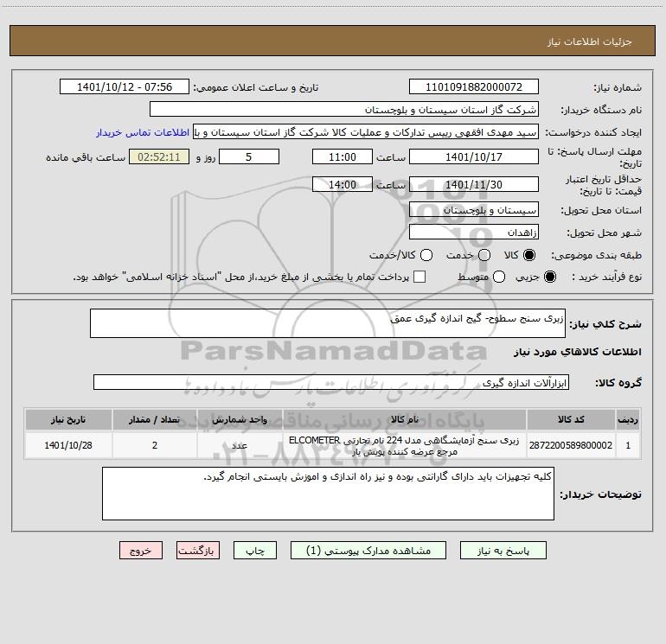This screenshot has height=644, width=666.
Task: Select the خدمت radio button
Action: pos(484,255)
